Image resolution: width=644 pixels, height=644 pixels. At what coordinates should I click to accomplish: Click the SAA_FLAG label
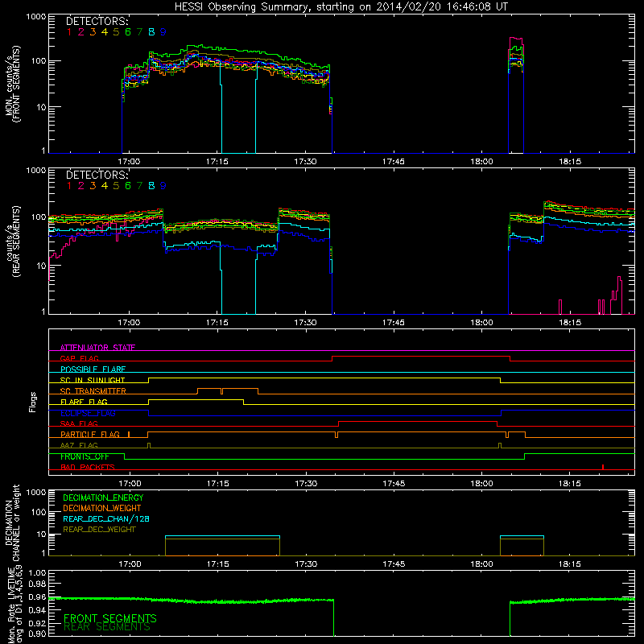79,423
